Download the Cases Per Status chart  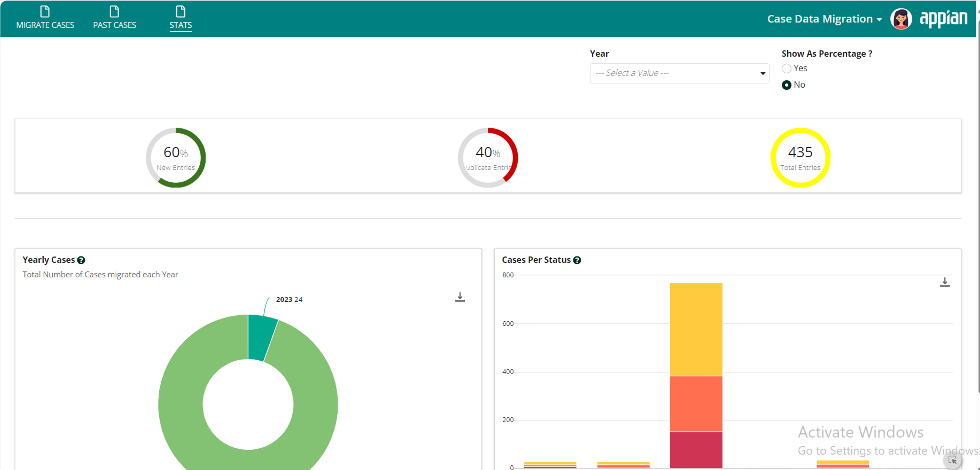(945, 282)
